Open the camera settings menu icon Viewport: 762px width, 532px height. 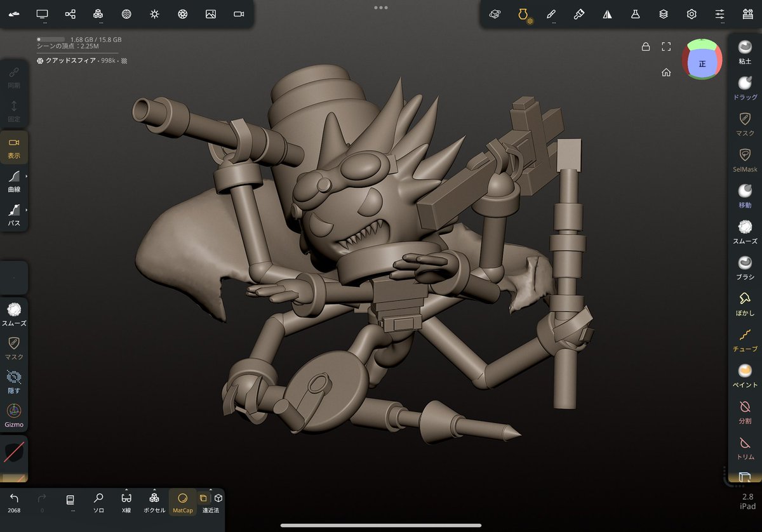(239, 14)
